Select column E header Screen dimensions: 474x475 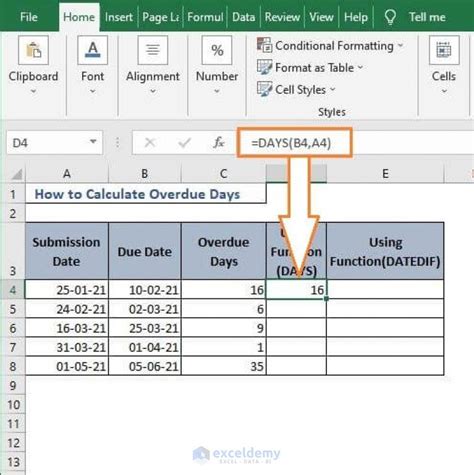(385, 174)
